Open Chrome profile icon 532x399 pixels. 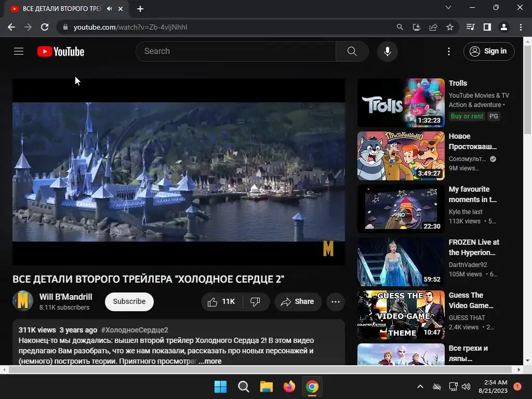504,27
